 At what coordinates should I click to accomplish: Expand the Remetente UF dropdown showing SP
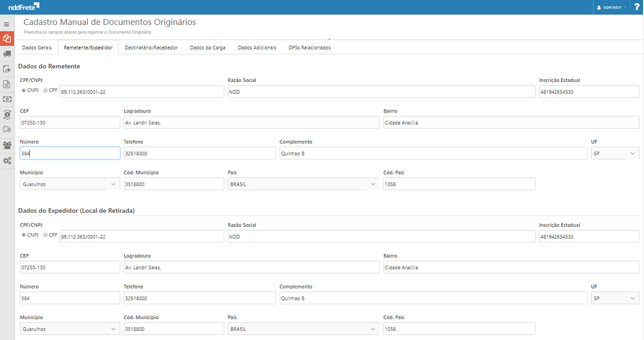615,153
